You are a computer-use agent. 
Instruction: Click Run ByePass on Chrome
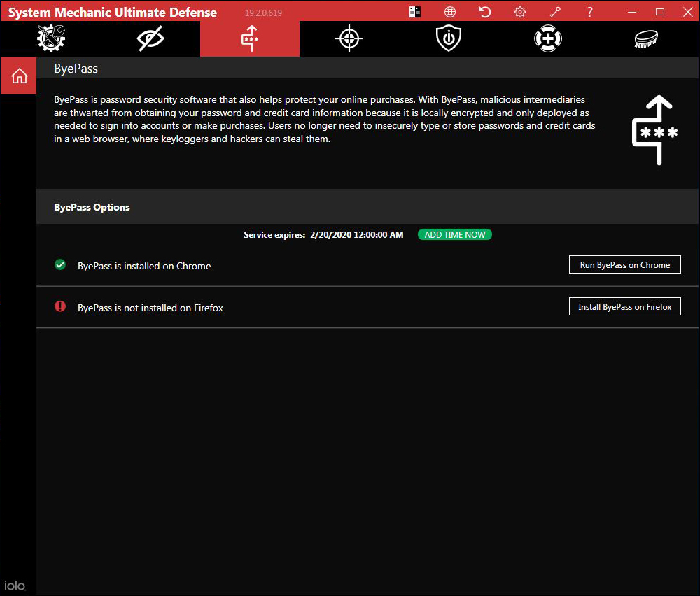[624, 264]
